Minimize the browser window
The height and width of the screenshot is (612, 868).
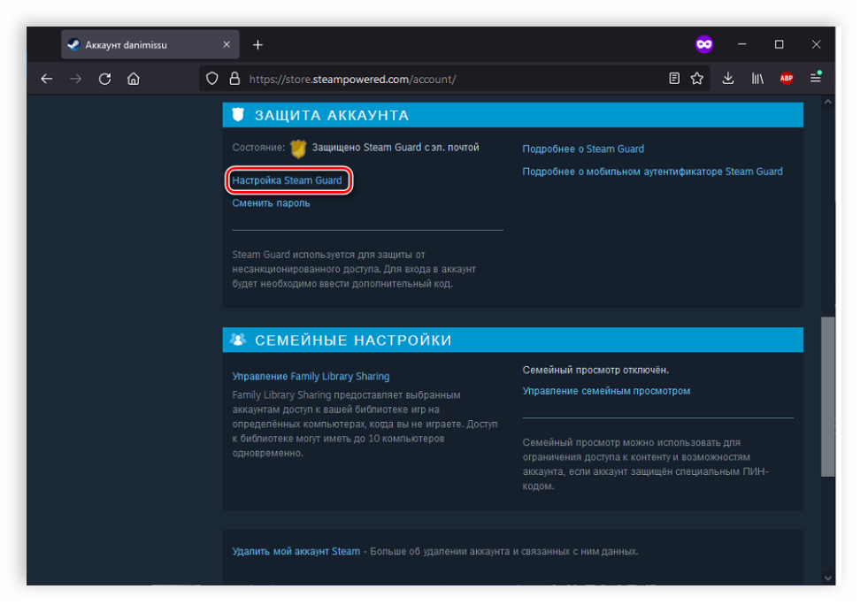(741, 44)
